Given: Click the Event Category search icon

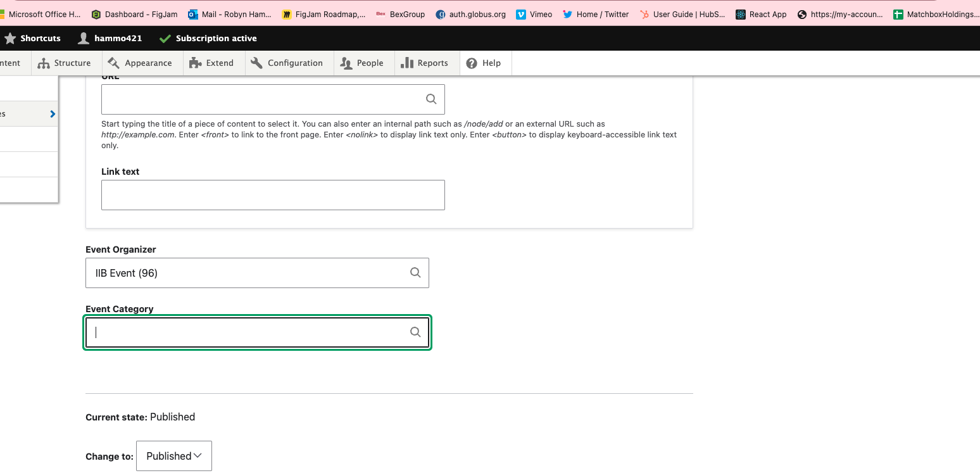Looking at the screenshot, I should point(415,332).
